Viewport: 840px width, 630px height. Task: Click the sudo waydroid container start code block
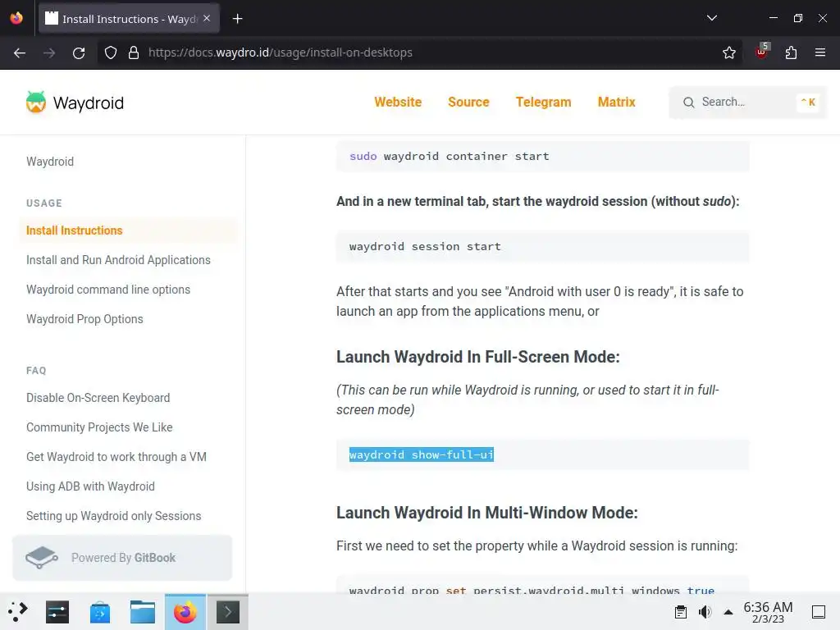(543, 157)
